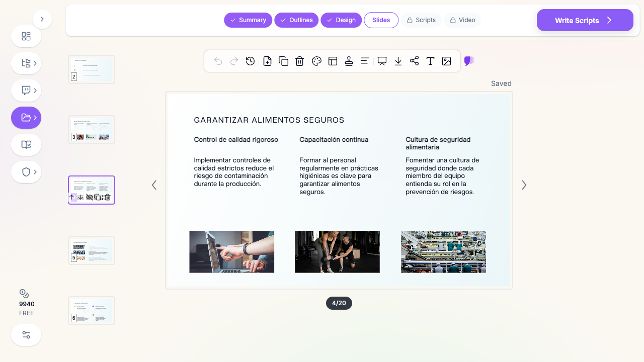Click the 4/20 slide counter badge

pyautogui.click(x=339, y=303)
